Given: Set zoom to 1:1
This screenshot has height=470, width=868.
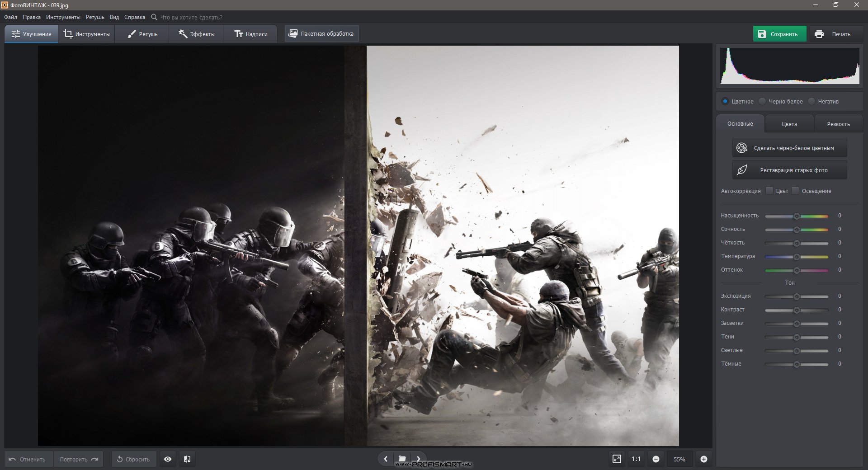Looking at the screenshot, I should coord(636,459).
